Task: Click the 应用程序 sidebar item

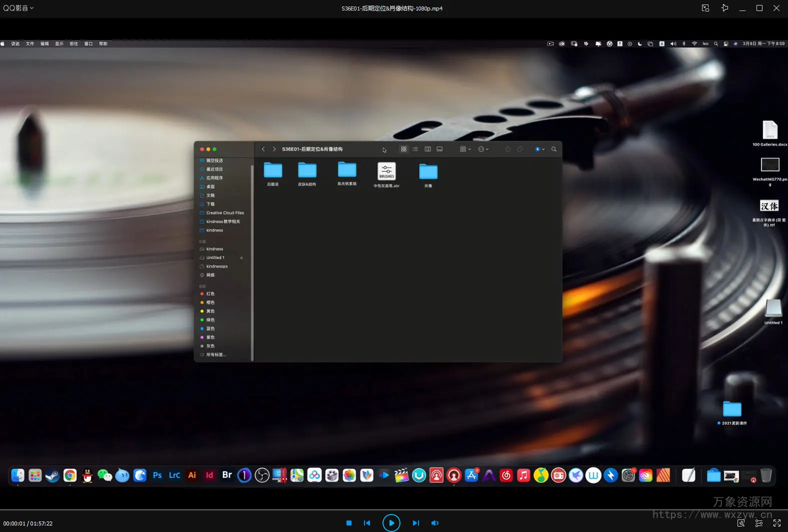Action: (x=214, y=178)
